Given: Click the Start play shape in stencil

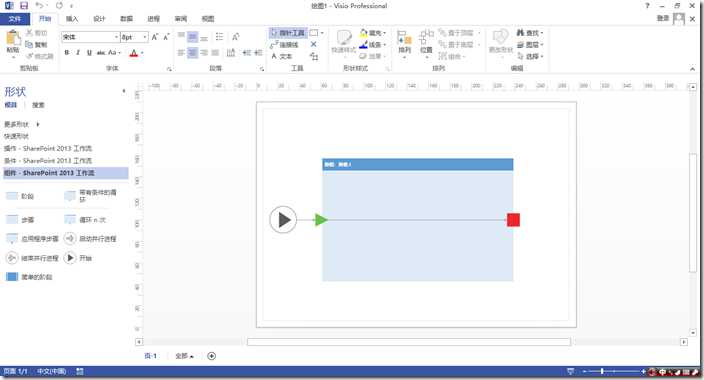Looking at the screenshot, I should click(70, 258).
